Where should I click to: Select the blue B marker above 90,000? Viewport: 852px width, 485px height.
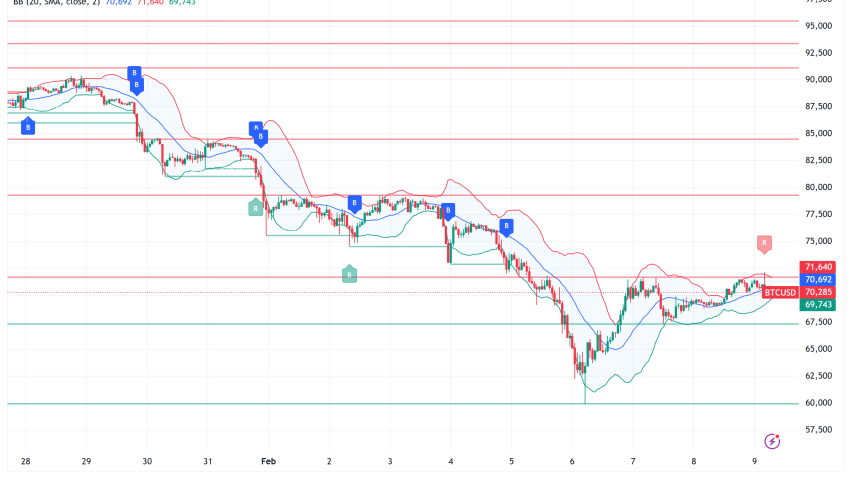tap(134, 73)
